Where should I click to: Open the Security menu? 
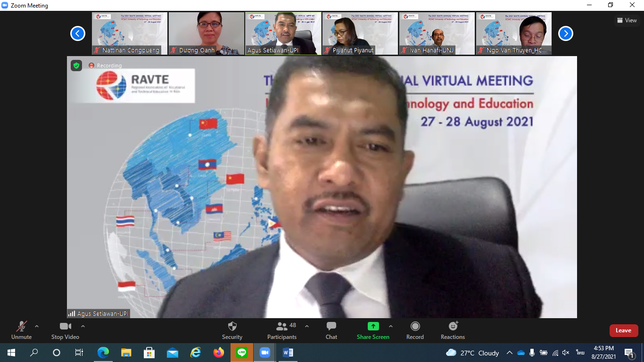[x=232, y=330]
